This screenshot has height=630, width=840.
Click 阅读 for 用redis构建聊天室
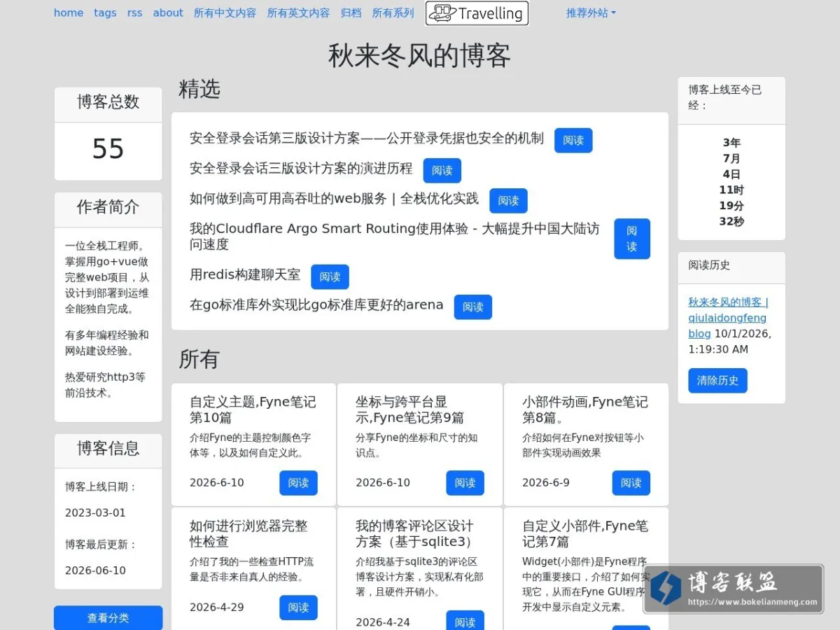coord(330,276)
